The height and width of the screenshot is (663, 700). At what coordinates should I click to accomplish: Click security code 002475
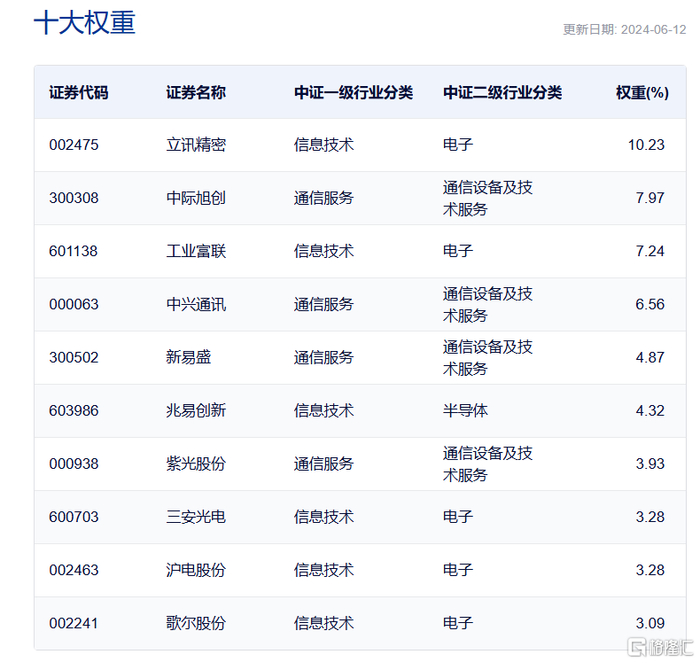(74, 145)
